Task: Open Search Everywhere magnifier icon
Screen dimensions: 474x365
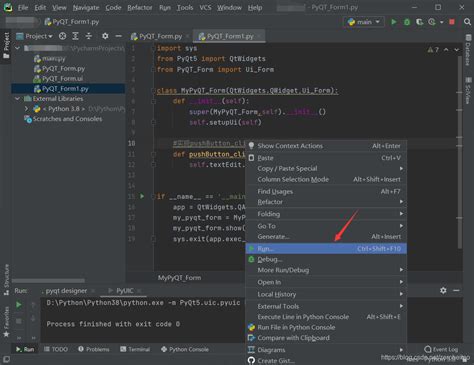Action: point(467,22)
